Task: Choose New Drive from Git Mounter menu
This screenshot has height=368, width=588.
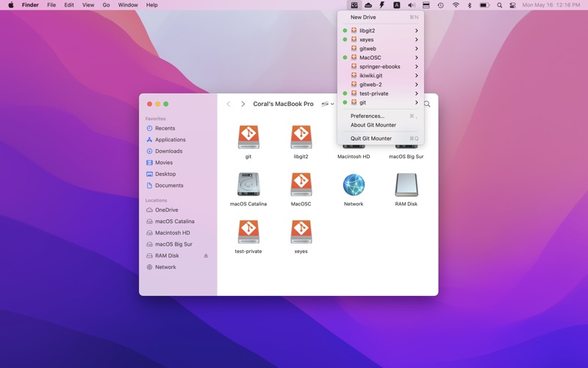Action: click(x=381, y=17)
